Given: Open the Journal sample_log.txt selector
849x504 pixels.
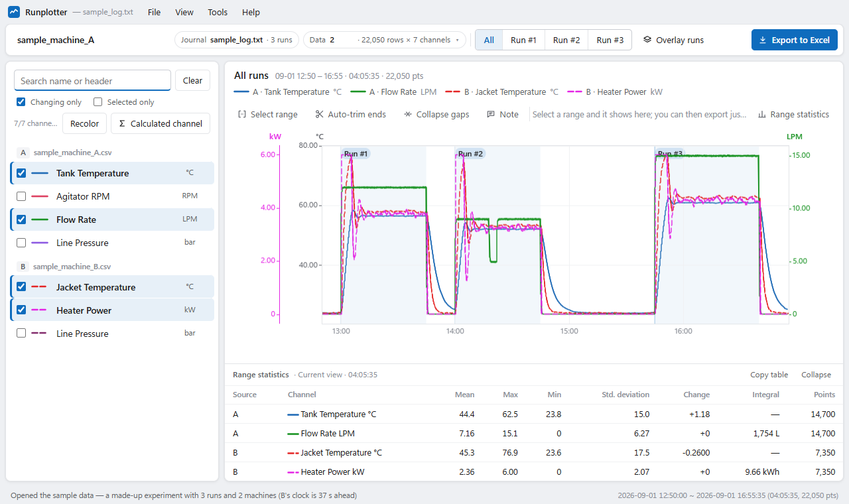Looking at the screenshot, I should (x=237, y=40).
